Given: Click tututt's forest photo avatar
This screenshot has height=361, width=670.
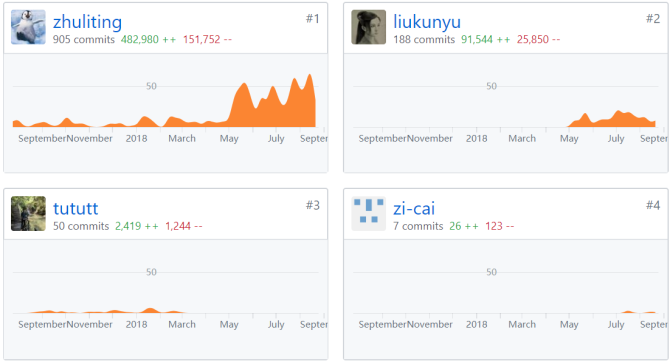Looking at the screenshot, I should (28, 214).
